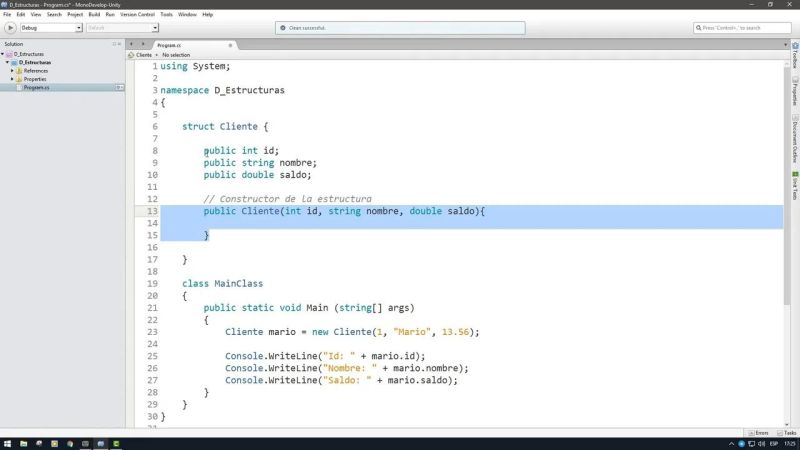The width and height of the screenshot is (800, 450).
Task: Open the Properties side panel on right edge
Action: pos(795,92)
